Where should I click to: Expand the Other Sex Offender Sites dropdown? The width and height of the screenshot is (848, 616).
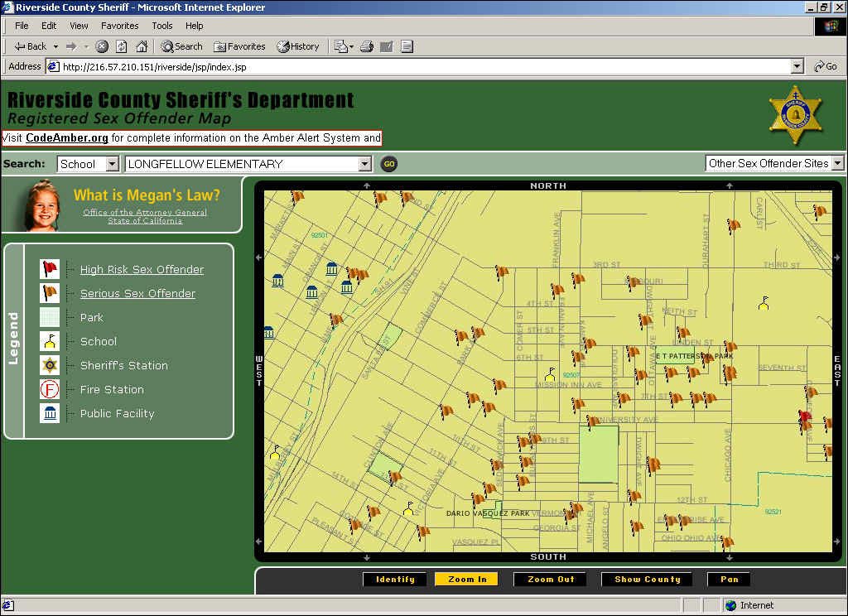[837, 163]
